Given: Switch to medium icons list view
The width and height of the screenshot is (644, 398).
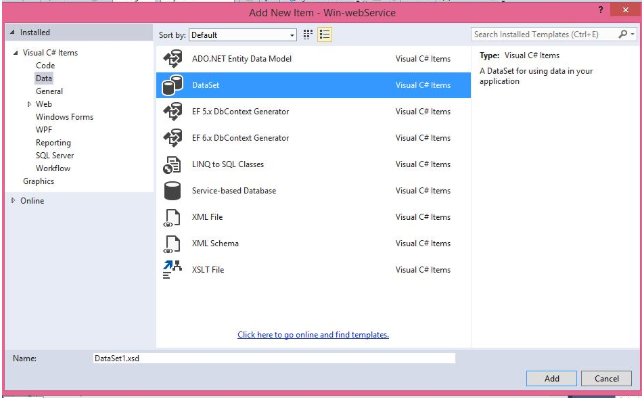Looking at the screenshot, I should [x=324, y=35].
